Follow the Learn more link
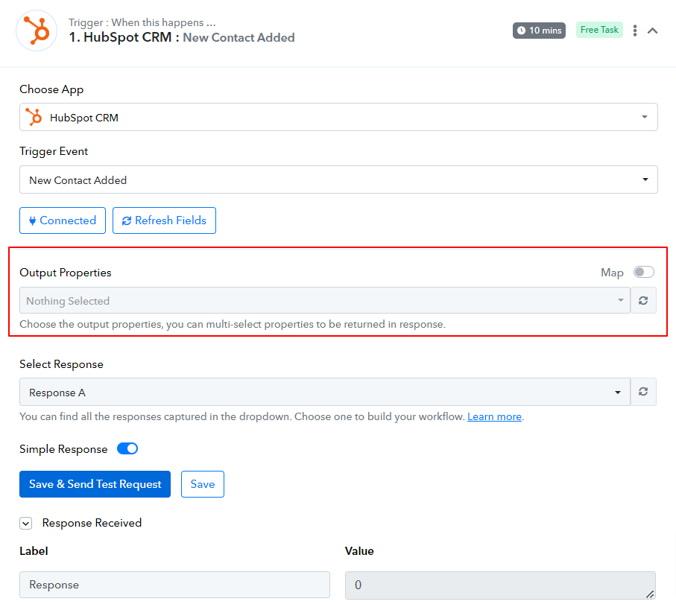This screenshot has height=616, width=676. coord(494,416)
